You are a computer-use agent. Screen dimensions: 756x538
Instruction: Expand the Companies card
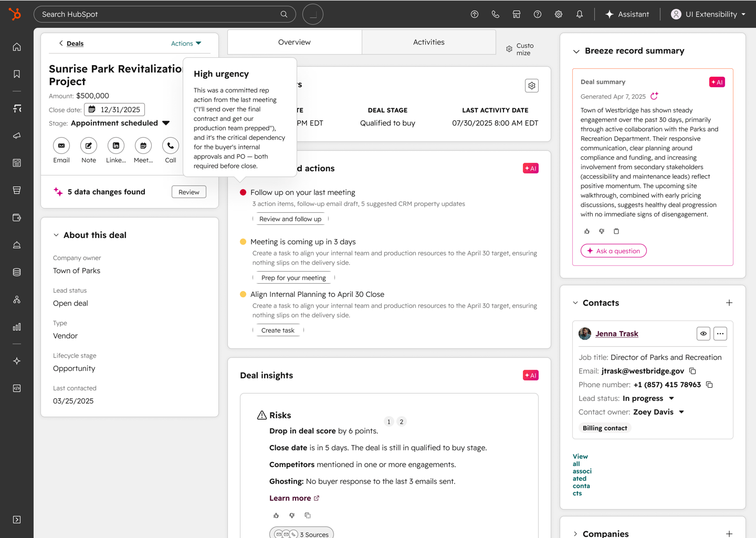click(575, 534)
